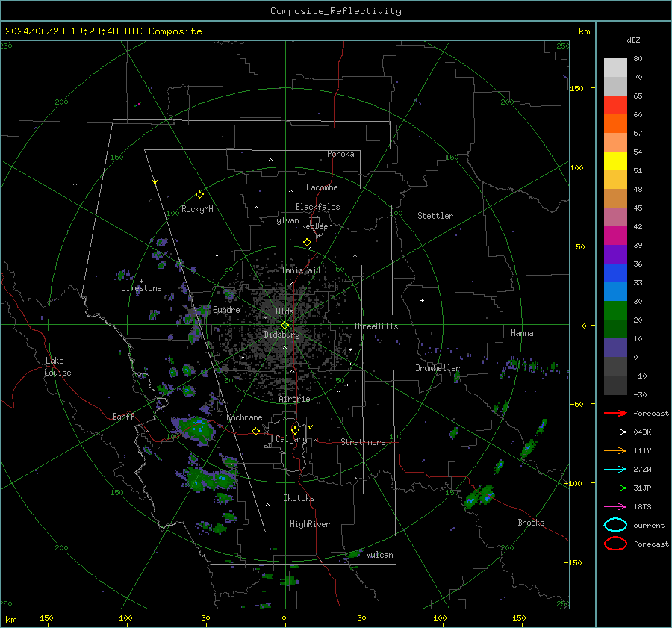
Task: Click the Blackfalds label
Action: (317, 207)
